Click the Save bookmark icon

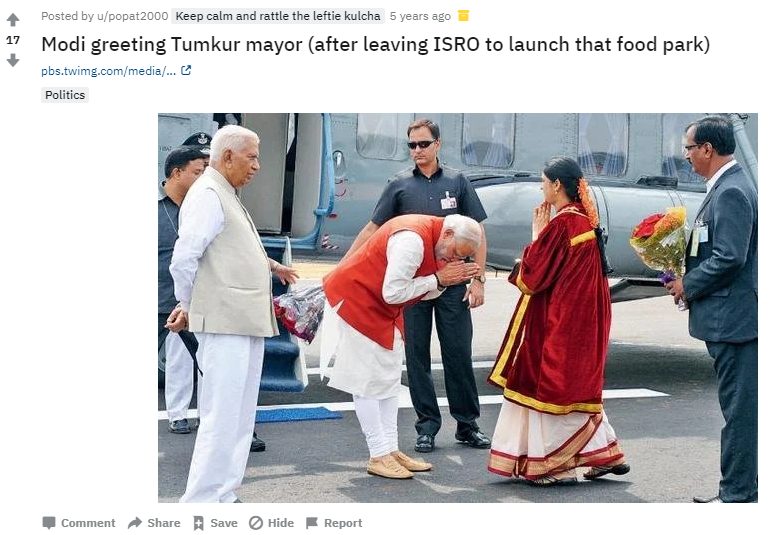[x=199, y=523]
